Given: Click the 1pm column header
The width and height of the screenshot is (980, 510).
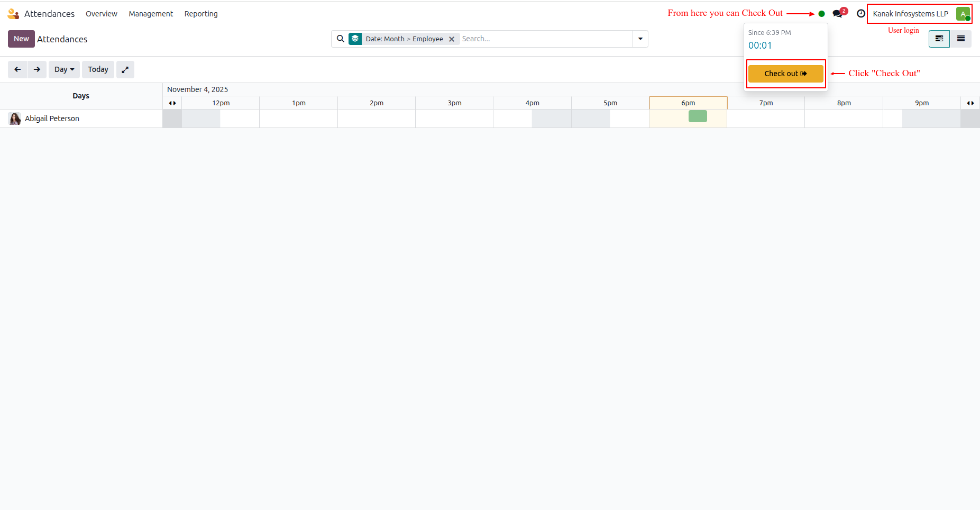Looking at the screenshot, I should 299,103.
